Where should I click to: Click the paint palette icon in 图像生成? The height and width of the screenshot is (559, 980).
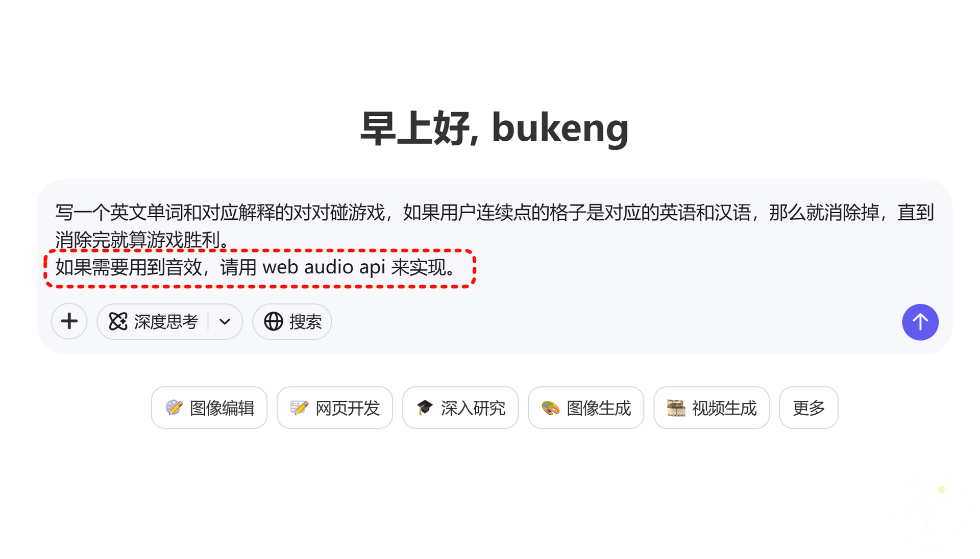[x=550, y=408]
